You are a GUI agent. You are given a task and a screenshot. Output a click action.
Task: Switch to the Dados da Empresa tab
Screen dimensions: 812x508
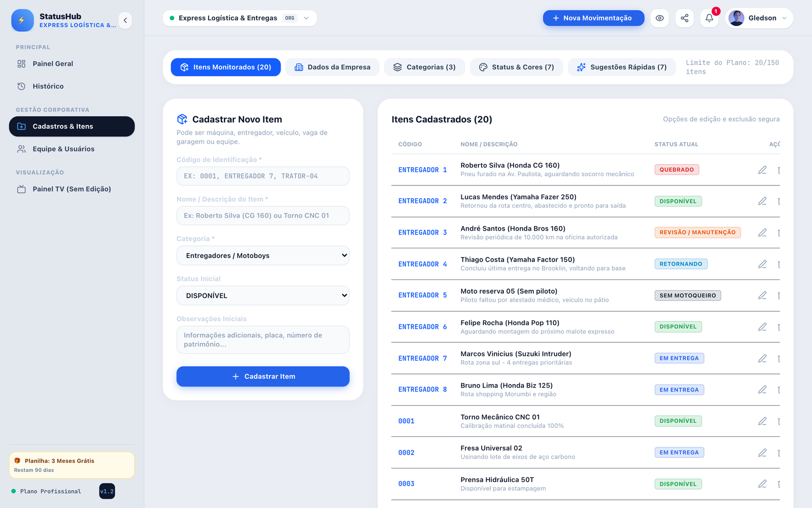pos(332,67)
